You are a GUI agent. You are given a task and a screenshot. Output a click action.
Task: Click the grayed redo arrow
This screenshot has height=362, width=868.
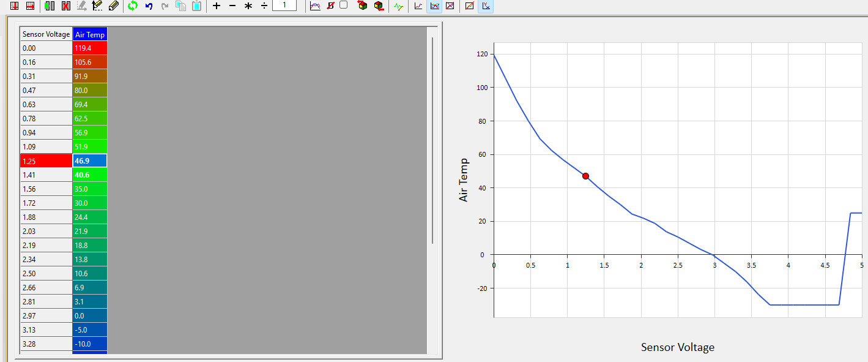(x=165, y=6)
